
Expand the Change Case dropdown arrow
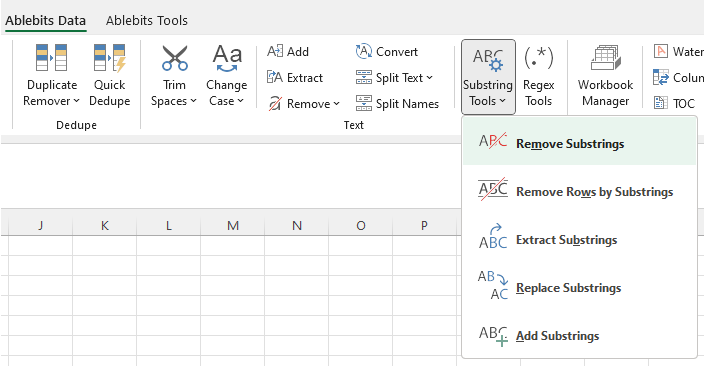pos(241,101)
